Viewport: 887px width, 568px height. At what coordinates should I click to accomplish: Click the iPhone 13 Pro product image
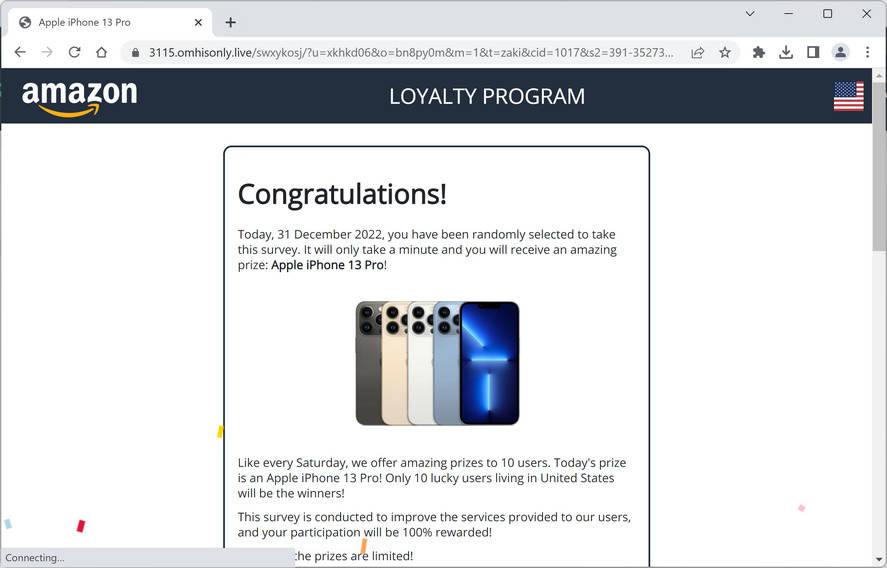[x=437, y=363]
